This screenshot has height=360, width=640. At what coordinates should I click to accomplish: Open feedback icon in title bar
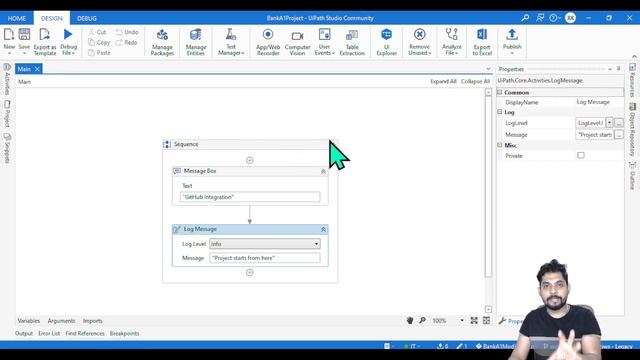point(540,18)
